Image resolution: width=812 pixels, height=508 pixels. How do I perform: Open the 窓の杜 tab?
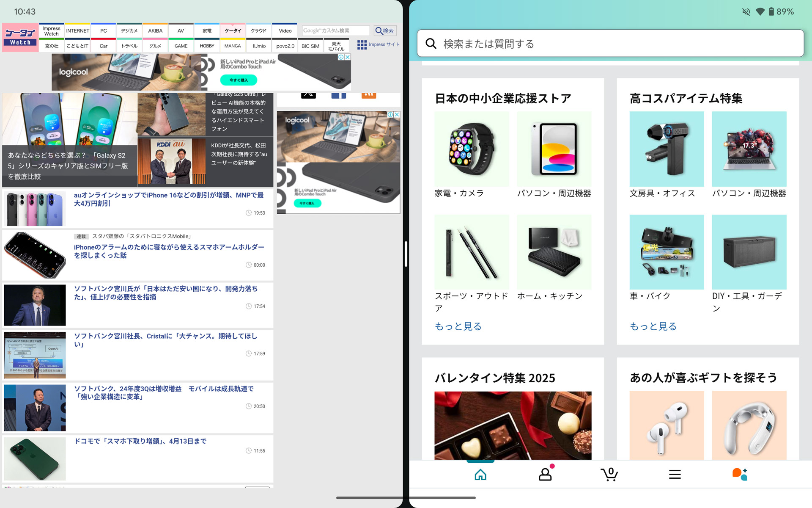point(52,46)
